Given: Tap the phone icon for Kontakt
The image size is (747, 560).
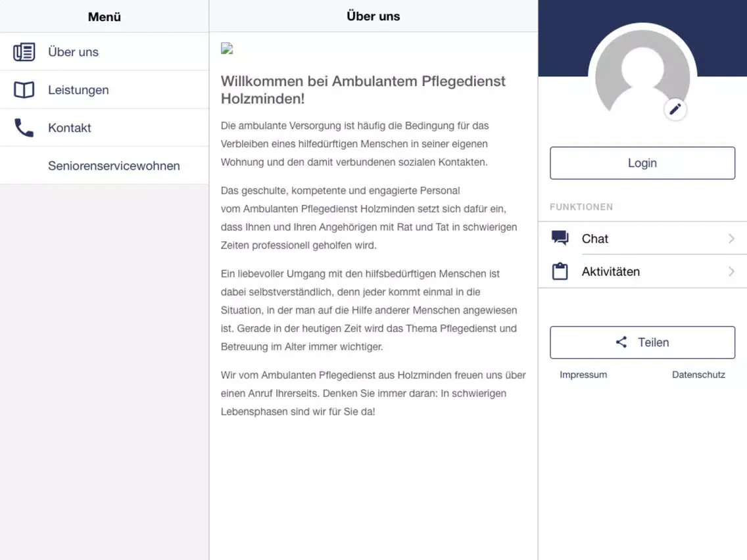Looking at the screenshot, I should (24, 128).
